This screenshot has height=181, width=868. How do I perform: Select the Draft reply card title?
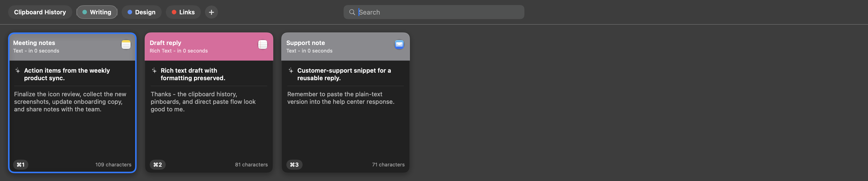[166, 43]
